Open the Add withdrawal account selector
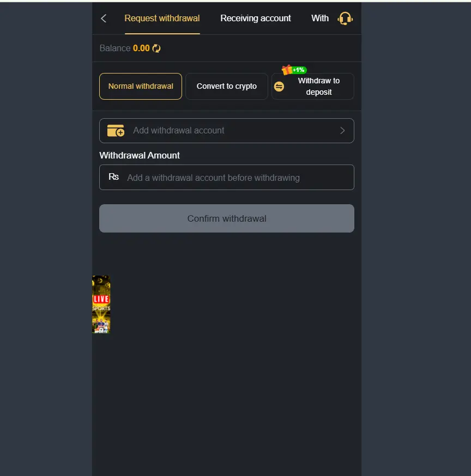The width and height of the screenshot is (471, 476). coord(227,131)
